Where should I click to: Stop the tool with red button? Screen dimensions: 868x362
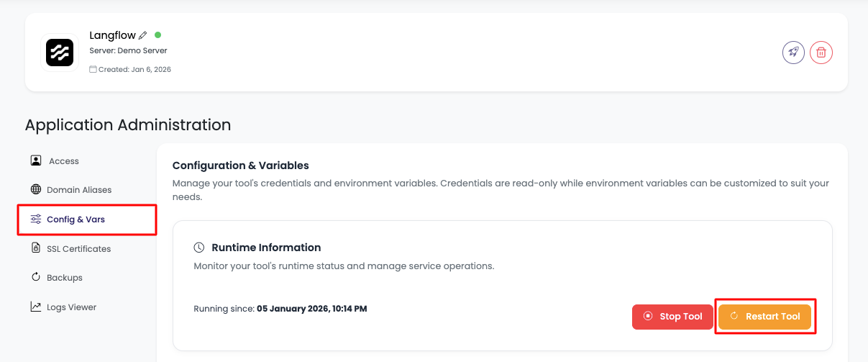pyautogui.click(x=672, y=317)
